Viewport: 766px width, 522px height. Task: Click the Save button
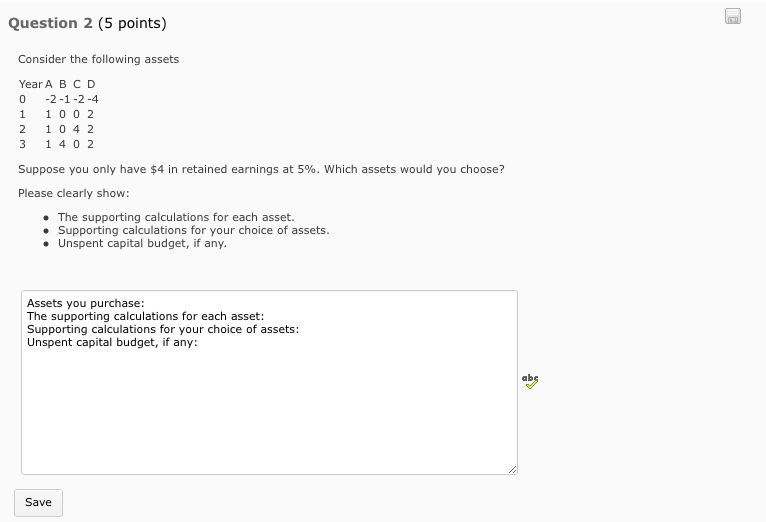38,502
